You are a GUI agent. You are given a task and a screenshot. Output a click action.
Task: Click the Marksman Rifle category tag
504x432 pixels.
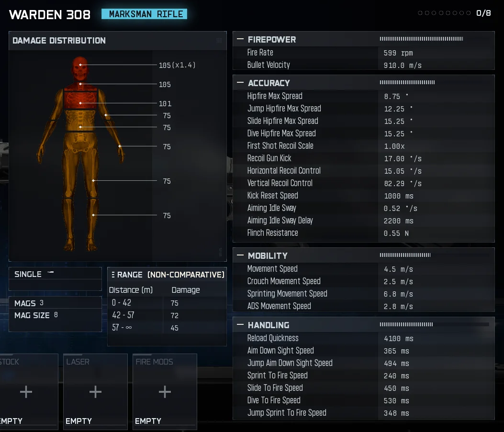tap(144, 14)
